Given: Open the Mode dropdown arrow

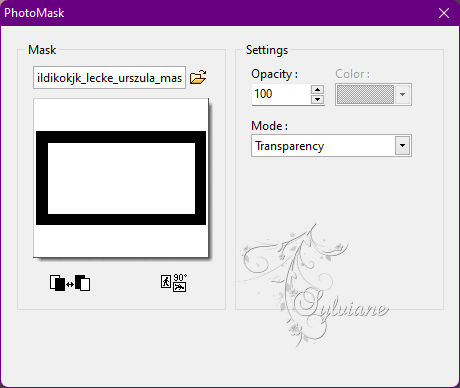Looking at the screenshot, I should 402,145.
